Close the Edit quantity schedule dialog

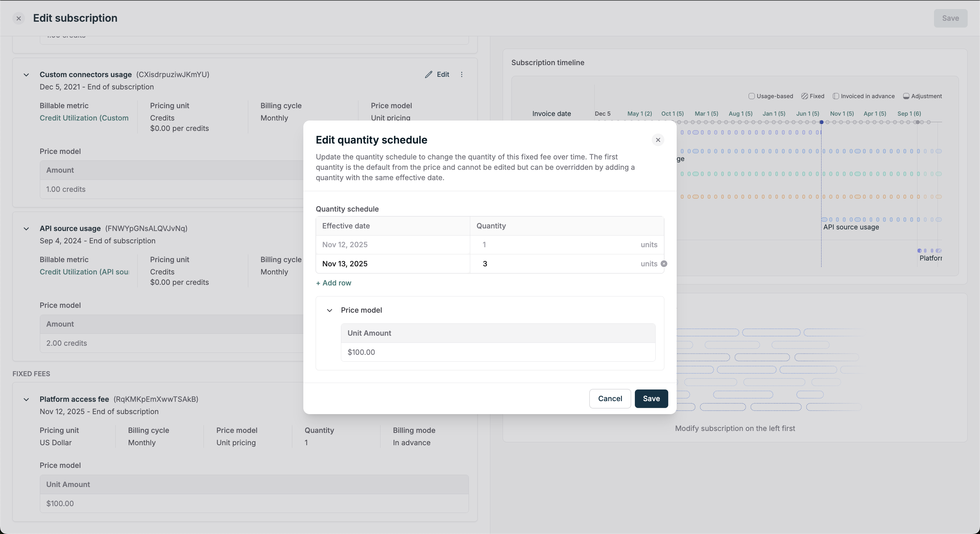658,140
